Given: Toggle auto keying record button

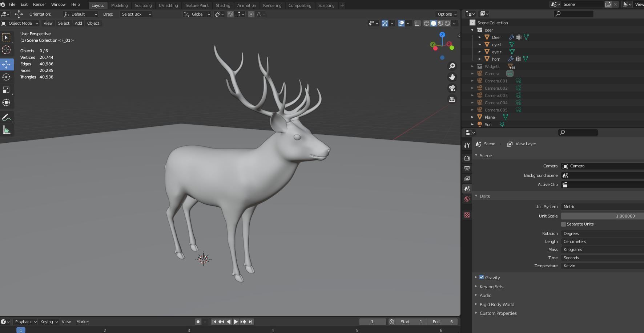Looking at the screenshot, I should (x=198, y=322).
